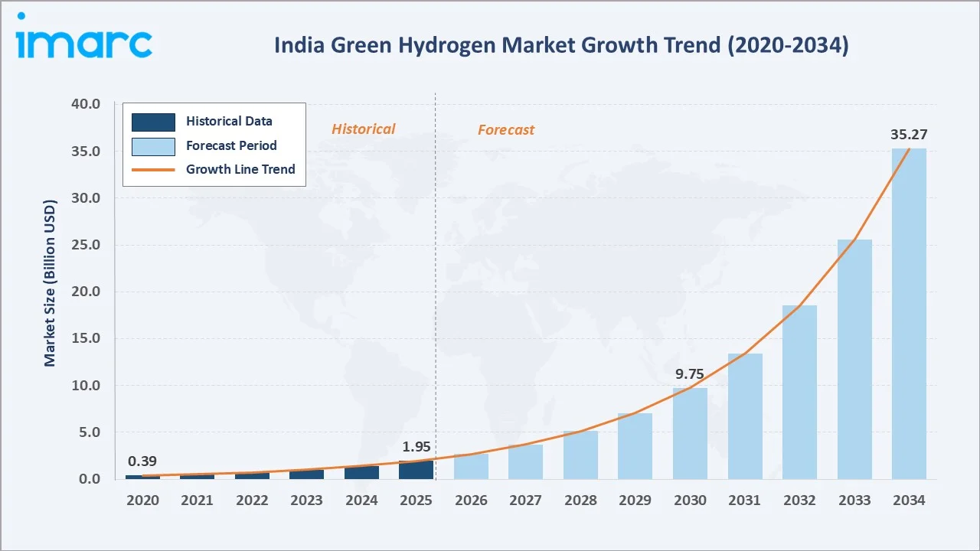The image size is (980, 551).
Task: Click the orange Forecast section label
Action: [506, 129]
